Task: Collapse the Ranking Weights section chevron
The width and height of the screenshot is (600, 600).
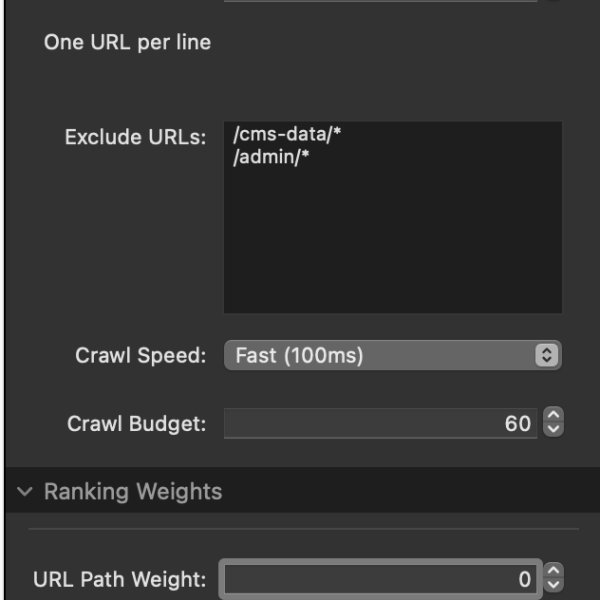Action: click(x=25, y=491)
